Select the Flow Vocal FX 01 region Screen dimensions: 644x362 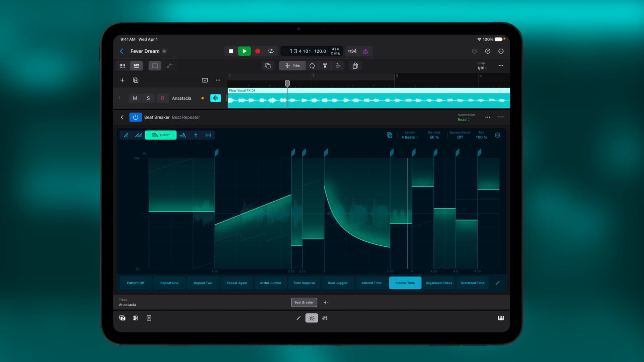(369, 98)
